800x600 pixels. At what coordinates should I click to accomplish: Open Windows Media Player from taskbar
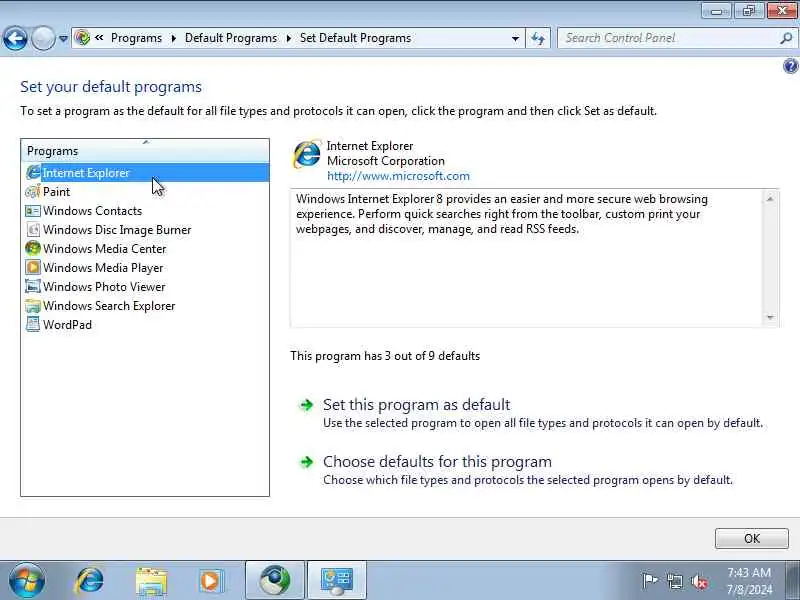click(211, 581)
